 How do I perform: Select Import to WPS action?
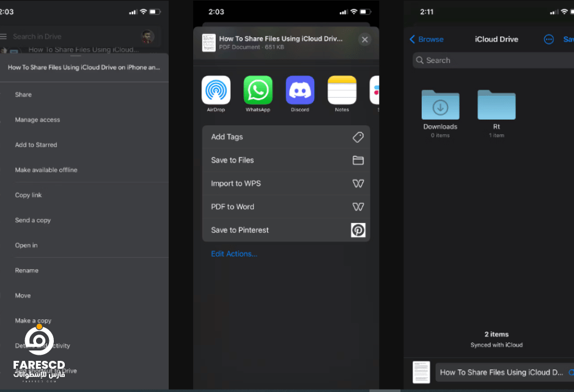[x=286, y=184]
